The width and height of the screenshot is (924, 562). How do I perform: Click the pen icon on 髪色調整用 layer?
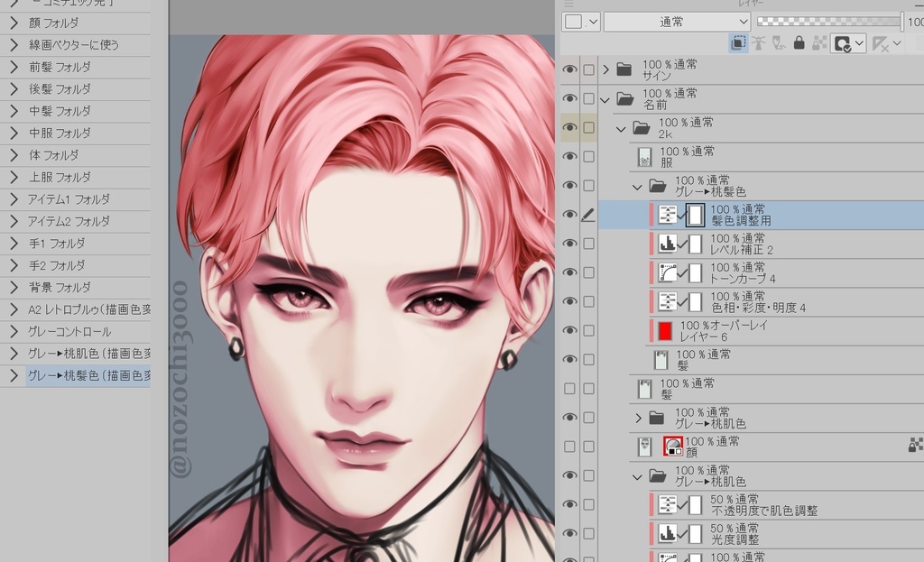[x=587, y=215]
